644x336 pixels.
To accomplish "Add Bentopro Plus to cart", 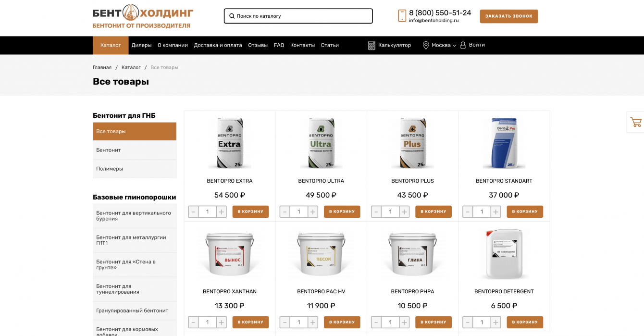I will [433, 212].
